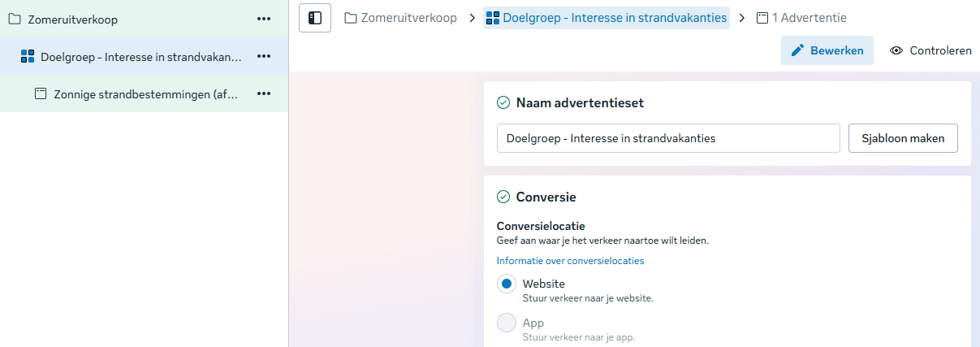Click the Sjabloon maken button
Screen dimensions: 980x347
click(903, 138)
